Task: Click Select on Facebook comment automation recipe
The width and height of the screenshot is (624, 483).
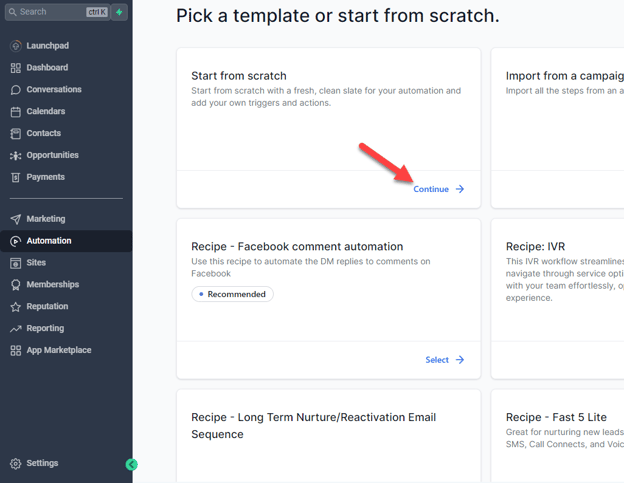Action: click(x=445, y=360)
